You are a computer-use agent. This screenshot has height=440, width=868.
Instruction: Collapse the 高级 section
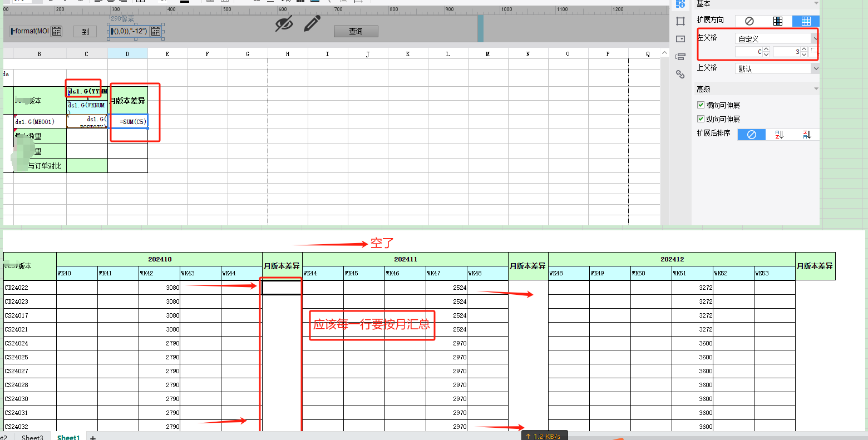click(816, 89)
